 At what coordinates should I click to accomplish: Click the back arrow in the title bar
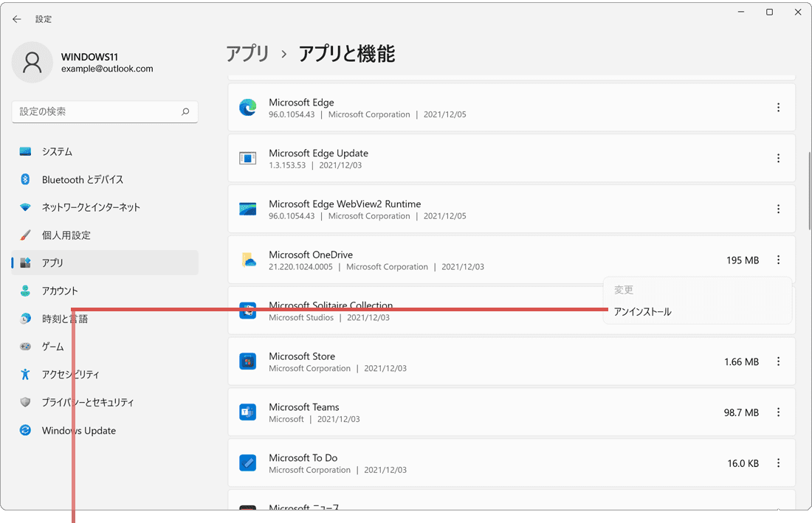(x=17, y=19)
